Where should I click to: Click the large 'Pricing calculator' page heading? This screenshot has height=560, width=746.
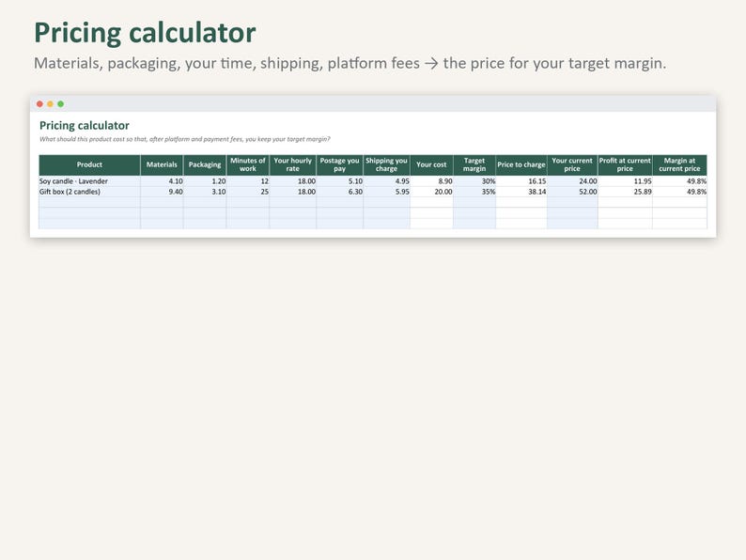(145, 33)
